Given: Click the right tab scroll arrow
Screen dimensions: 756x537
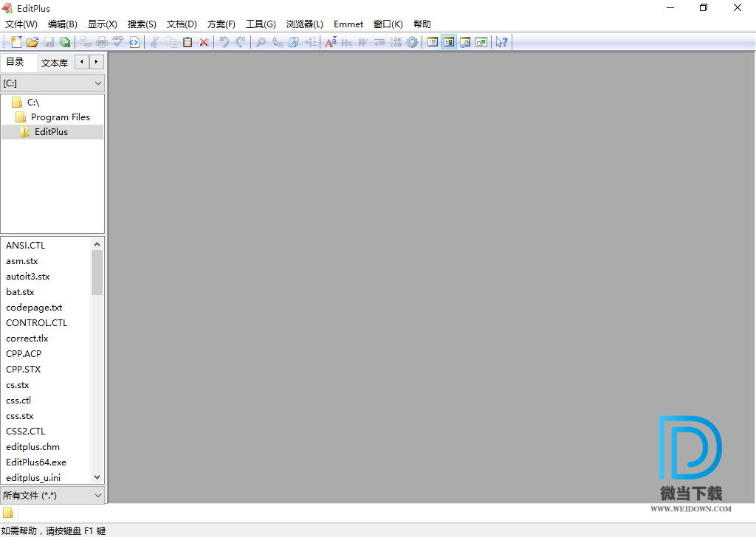Looking at the screenshot, I should pos(97,62).
